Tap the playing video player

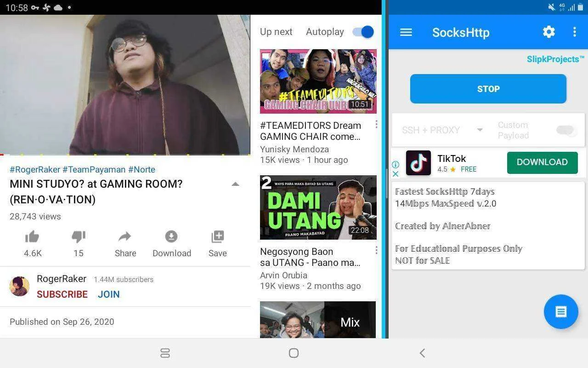125,85
